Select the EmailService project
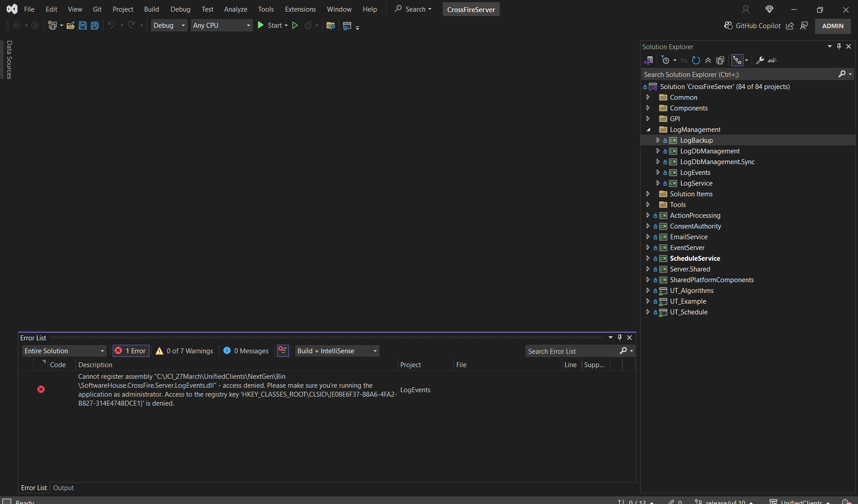 click(x=688, y=237)
